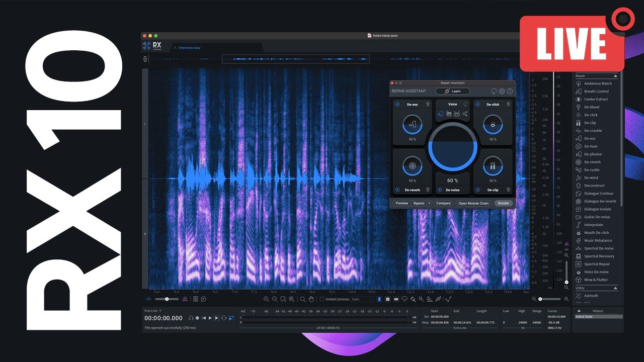
Task: Toggle the overview collapse arrows
Action: (145, 59)
